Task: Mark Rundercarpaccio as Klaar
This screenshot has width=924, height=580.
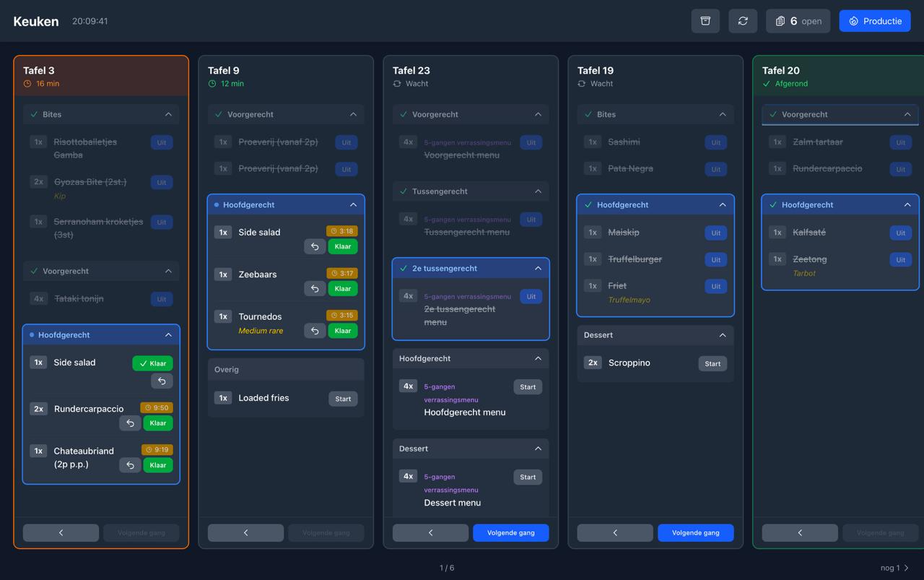Action: 158,423
